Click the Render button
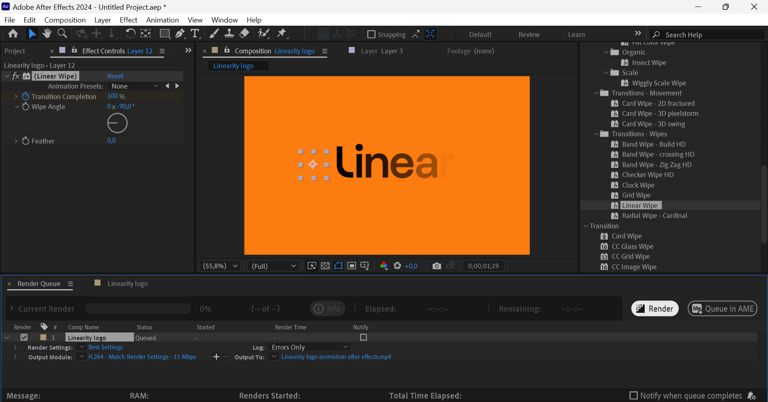The image size is (768, 402). point(655,308)
